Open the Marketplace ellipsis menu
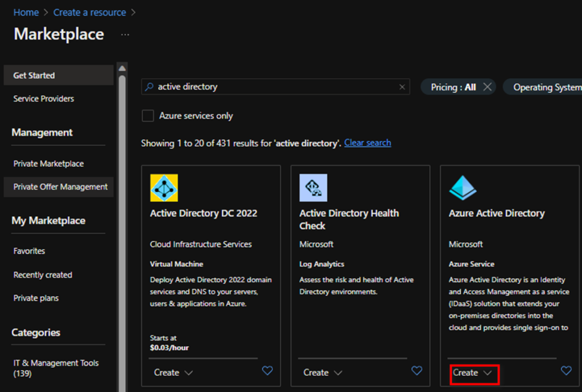Image resolution: width=582 pixels, height=392 pixels. (125, 35)
